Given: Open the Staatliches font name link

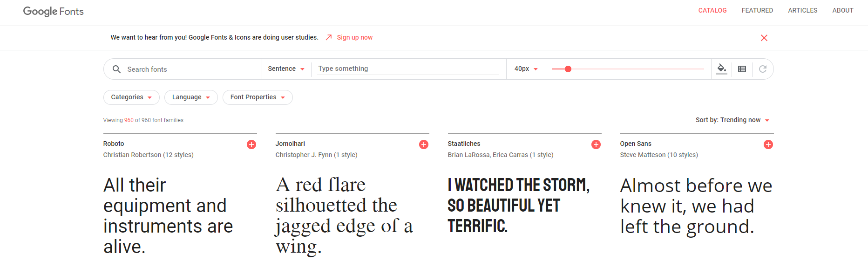Looking at the screenshot, I should (464, 144).
